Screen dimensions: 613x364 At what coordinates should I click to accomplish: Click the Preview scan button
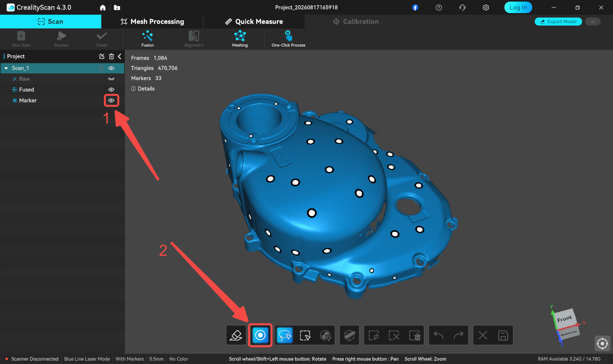pyautogui.click(x=61, y=39)
